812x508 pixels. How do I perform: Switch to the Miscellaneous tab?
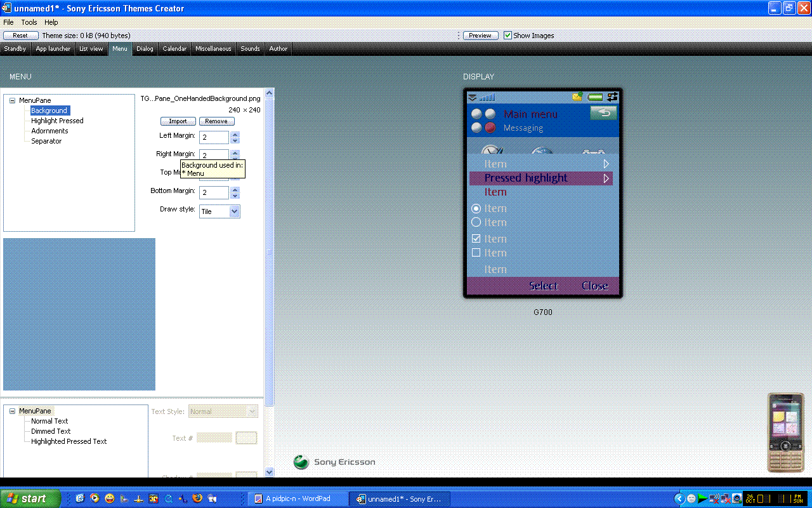pos(213,49)
